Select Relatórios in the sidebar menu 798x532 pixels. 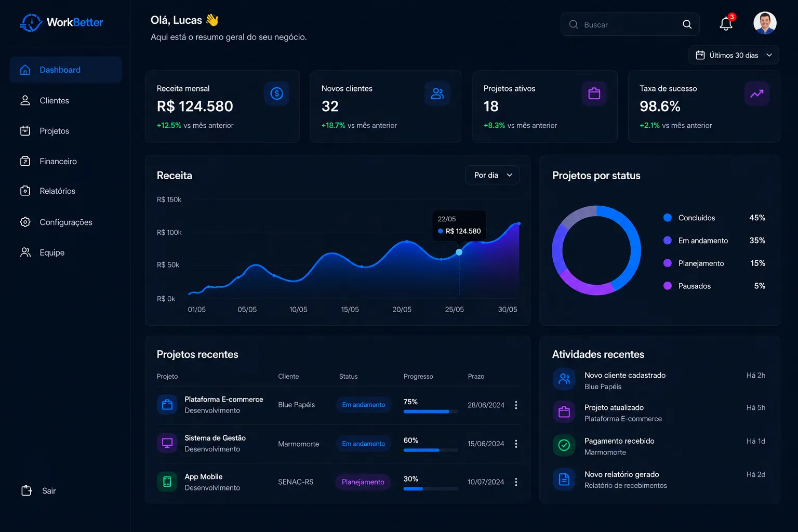click(x=66, y=191)
